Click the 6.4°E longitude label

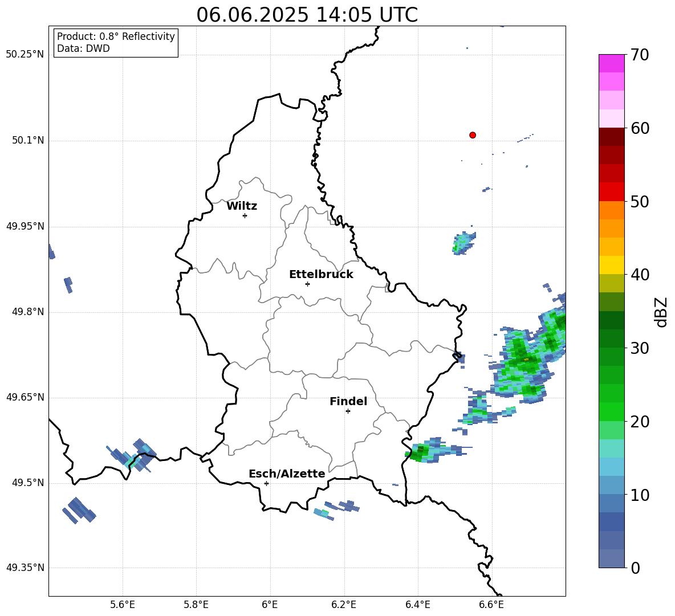point(417,605)
